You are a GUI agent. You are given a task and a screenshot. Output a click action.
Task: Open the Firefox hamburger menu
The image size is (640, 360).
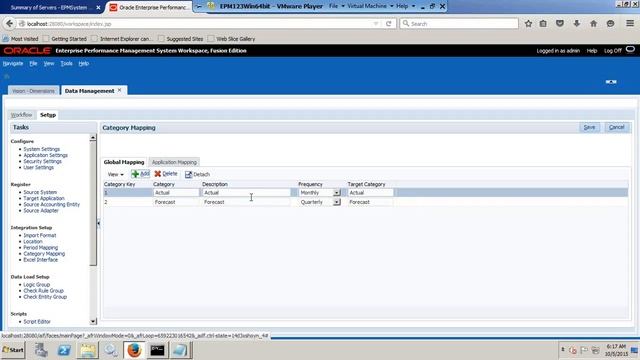[630, 24]
